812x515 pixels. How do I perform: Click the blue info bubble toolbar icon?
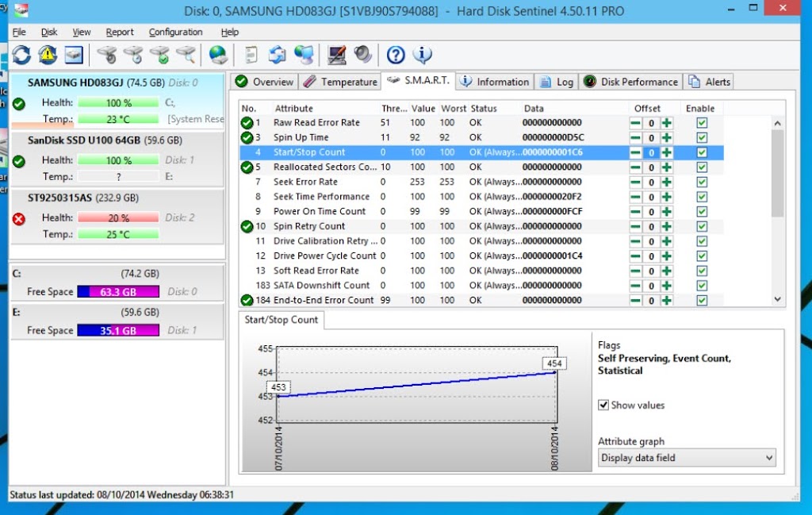[x=422, y=55]
